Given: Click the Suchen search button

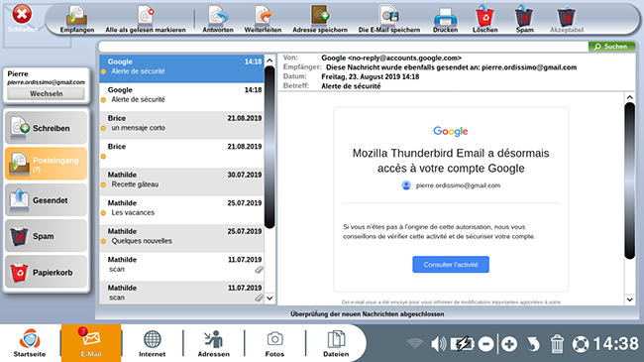Looking at the screenshot, I should coord(611,47).
